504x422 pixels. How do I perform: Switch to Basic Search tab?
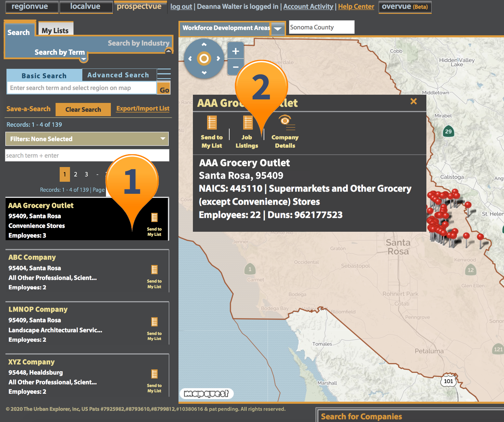(44, 76)
